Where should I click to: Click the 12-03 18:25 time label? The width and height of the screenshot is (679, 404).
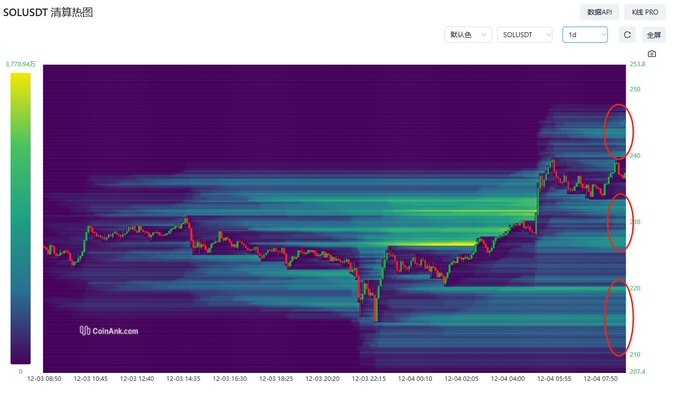pyautogui.click(x=276, y=378)
